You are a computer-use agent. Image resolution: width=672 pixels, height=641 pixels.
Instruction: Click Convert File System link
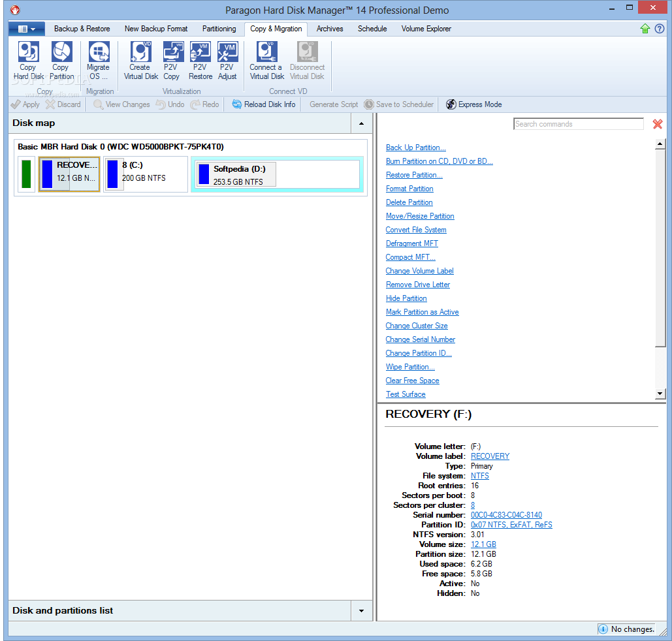[x=416, y=230]
